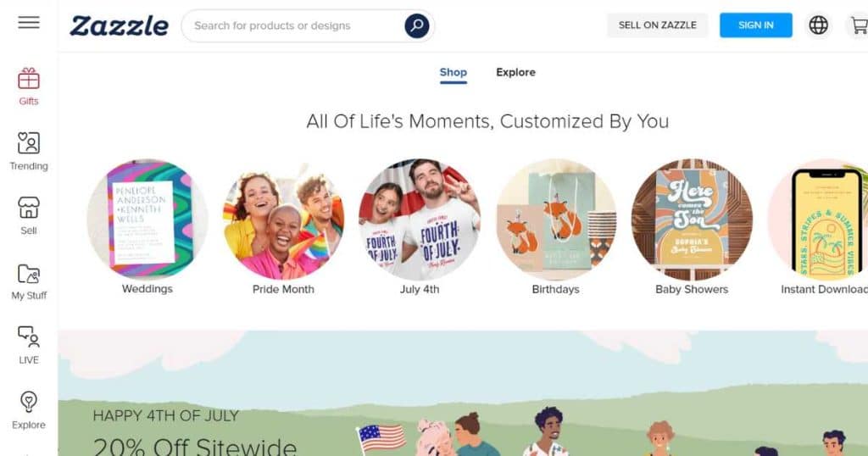The image size is (868, 456).
Task: Select the Weddings category thumbnail
Action: (x=147, y=220)
